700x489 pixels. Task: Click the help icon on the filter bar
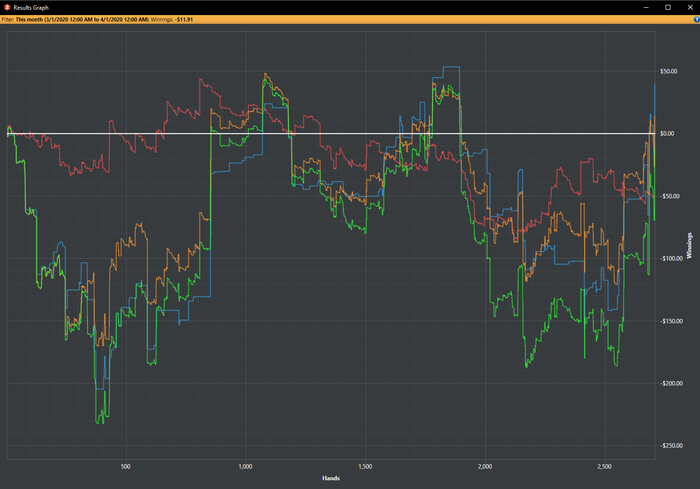696,20
